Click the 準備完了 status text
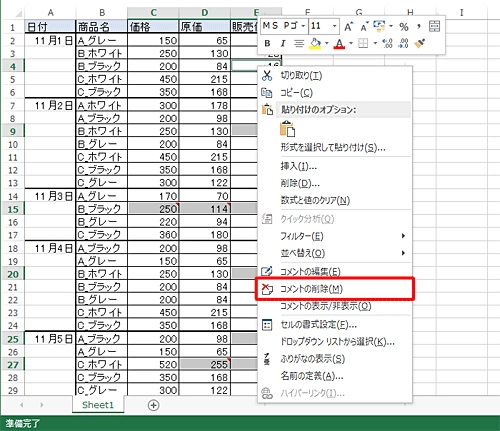The height and width of the screenshot is (431, 500). (22, 424)
